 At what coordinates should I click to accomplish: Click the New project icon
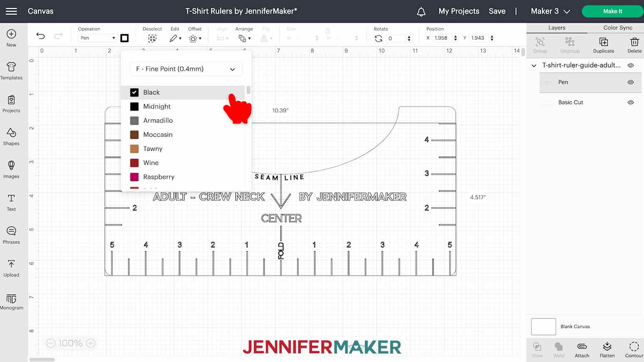(x=11, y=34)
